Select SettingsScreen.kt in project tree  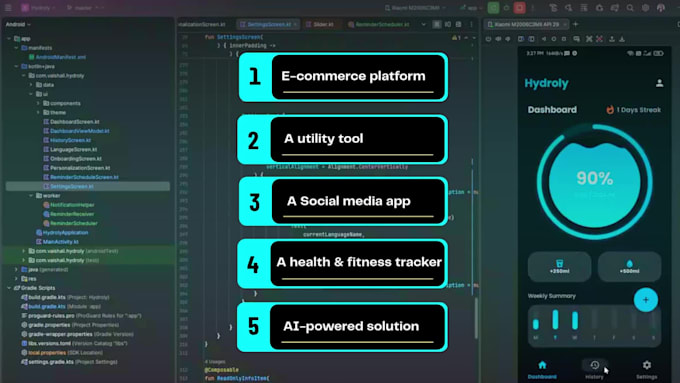coord(88,187)
